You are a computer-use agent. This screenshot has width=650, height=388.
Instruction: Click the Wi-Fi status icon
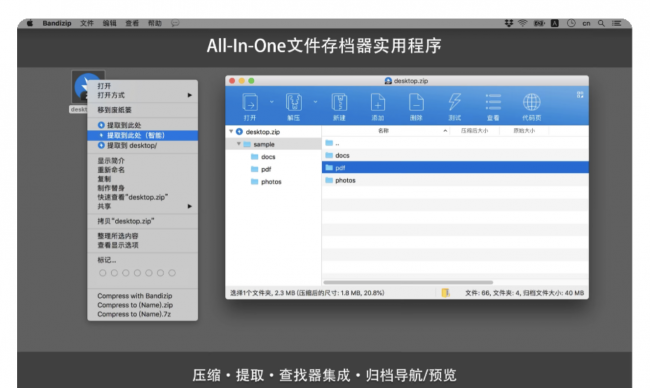pyautogui.click(x=523, y=23)
